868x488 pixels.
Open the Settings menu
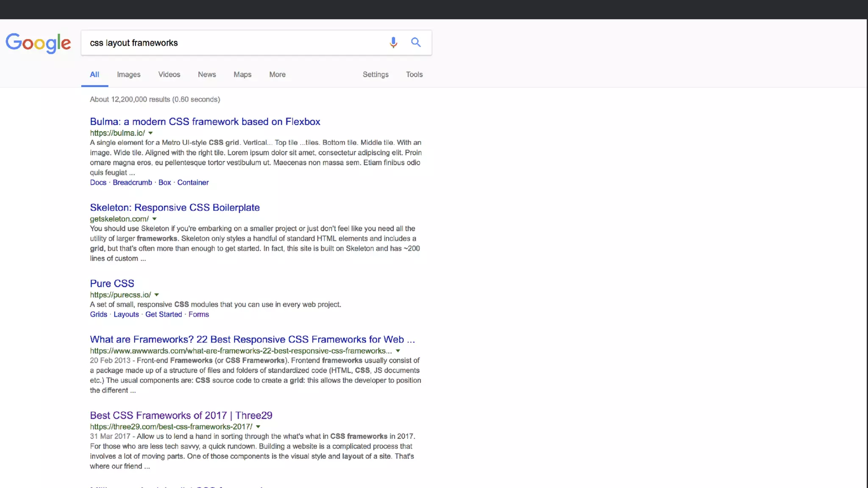pyautogui.click(x=376, y=75)
